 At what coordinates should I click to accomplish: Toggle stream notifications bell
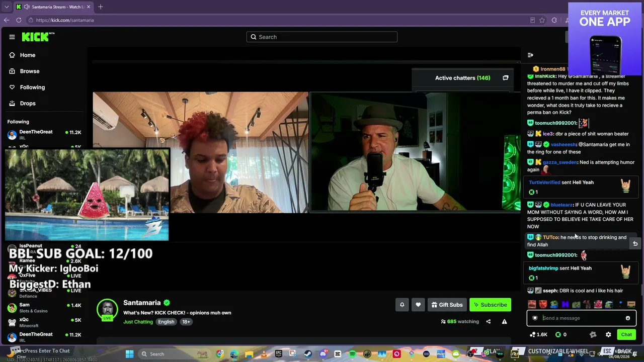pos(402,305)
